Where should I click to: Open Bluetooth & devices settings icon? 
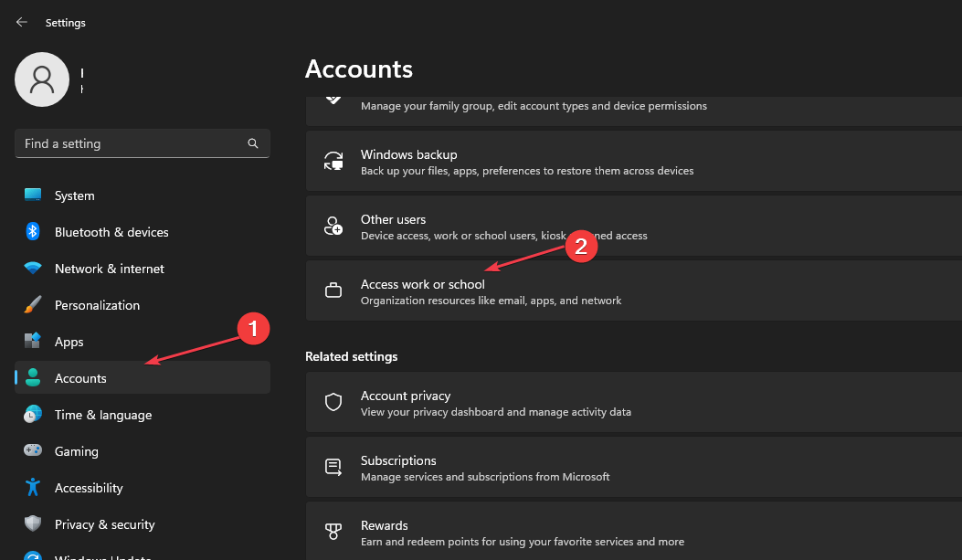(33, 231)
